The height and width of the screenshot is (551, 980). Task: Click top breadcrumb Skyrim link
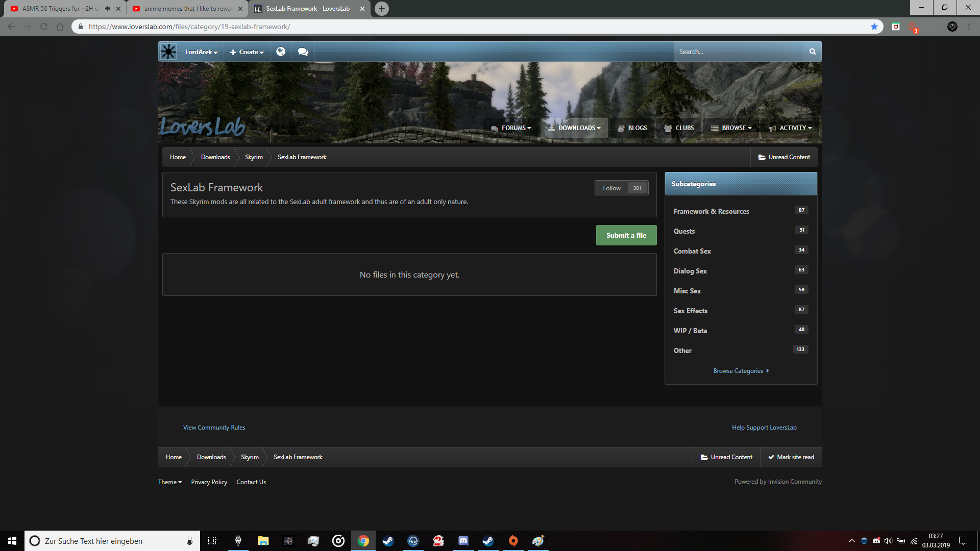point(254,157)
